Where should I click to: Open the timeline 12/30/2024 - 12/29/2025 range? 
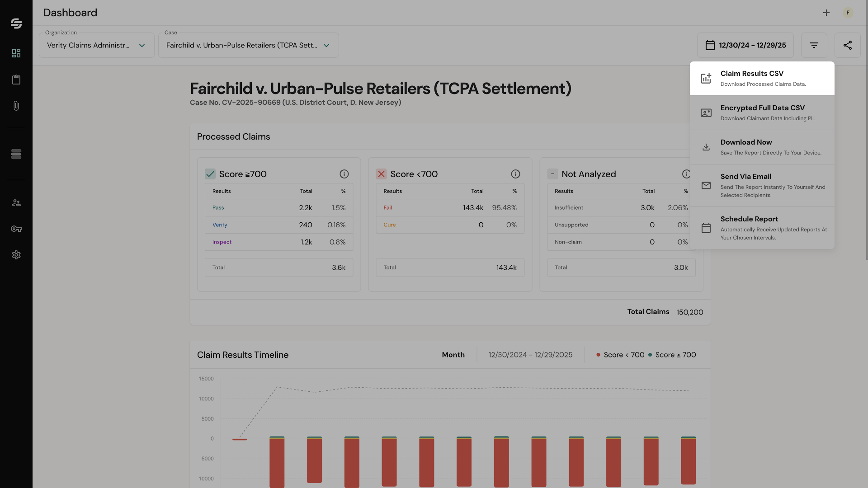point(530,355)
